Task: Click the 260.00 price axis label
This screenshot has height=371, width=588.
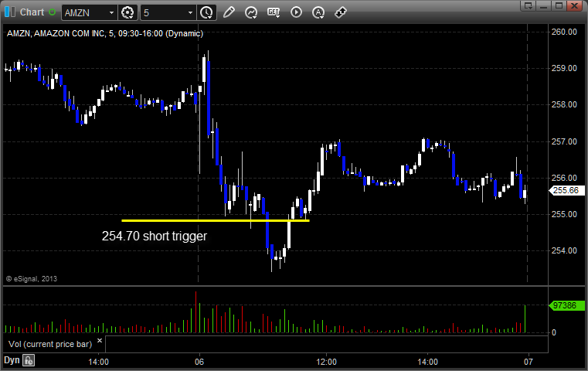Action: pos(564,32)
